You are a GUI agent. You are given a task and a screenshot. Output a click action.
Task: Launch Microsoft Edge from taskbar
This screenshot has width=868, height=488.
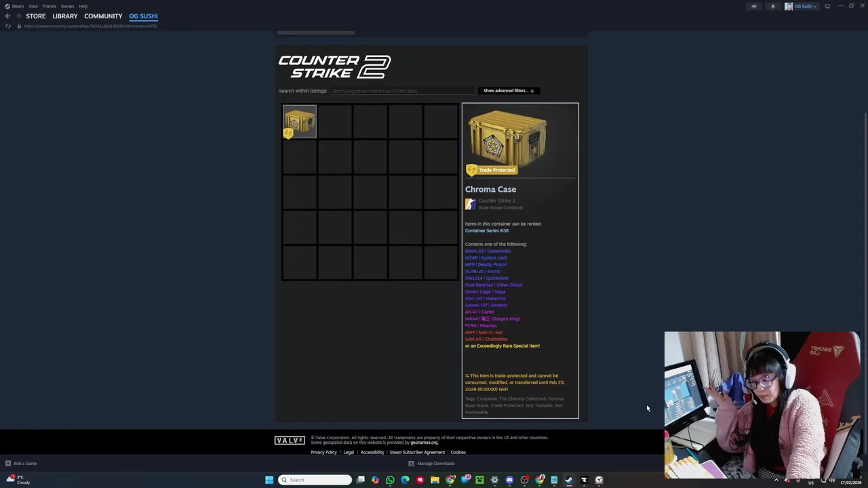pyautogui.click(x=405, y=480)
